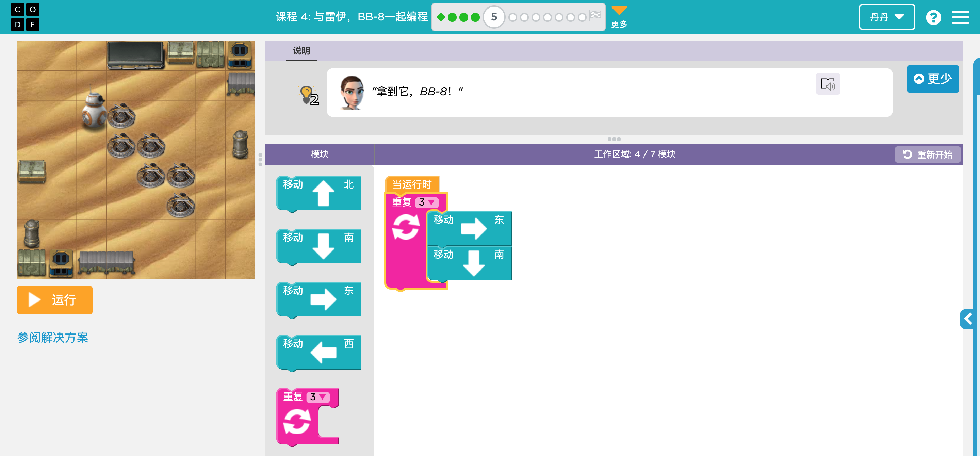This screenshot has width=980, height=456.
Task: Go to the fourth completed green level dot
Action: [475, 17]
